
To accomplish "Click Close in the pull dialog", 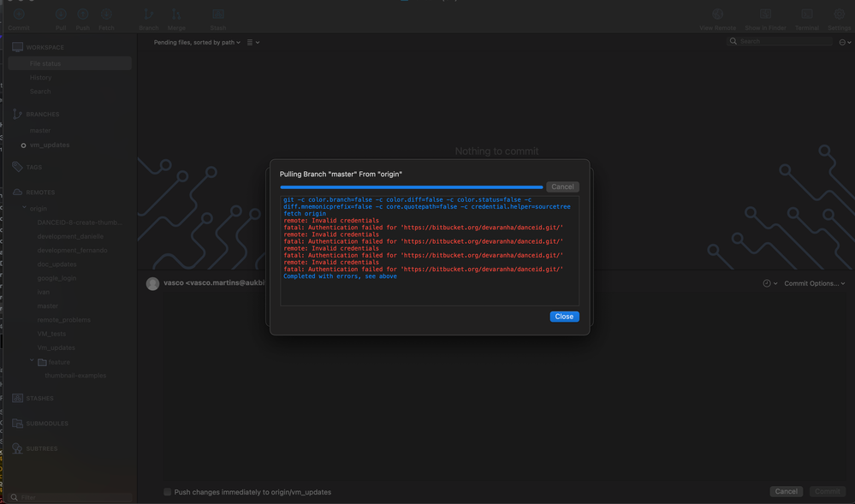I will (564, 317).
